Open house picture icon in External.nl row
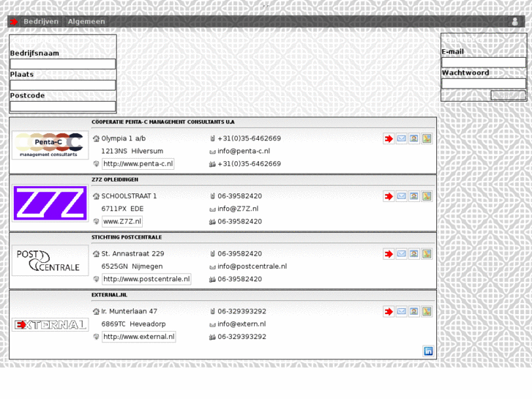The width and height of the screenshot is (532, 399). pos(414,312)
